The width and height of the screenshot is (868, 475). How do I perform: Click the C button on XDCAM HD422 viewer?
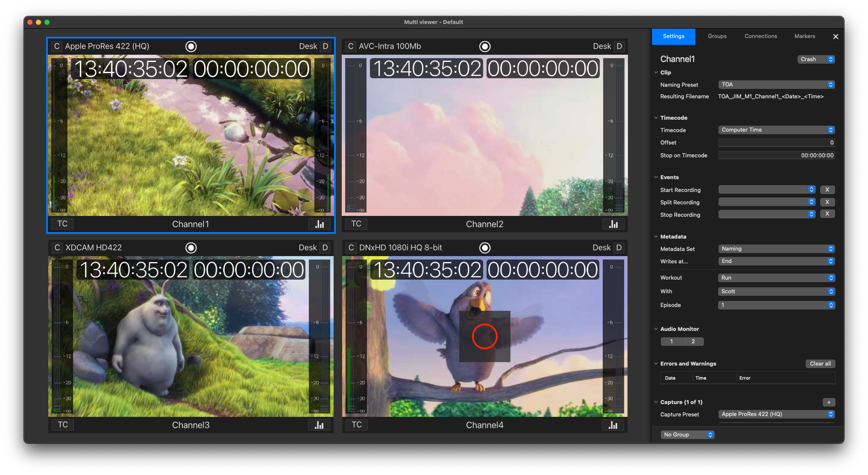pyautogui.click(x=57, y=248)
